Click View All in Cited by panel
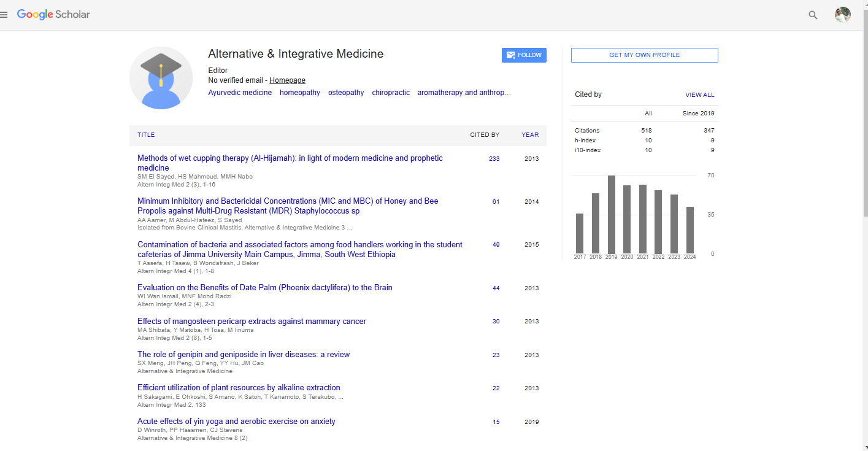Image resolution: width=868 pixels, height=451 pixels. pyautogui.click(x=699, y=95)
